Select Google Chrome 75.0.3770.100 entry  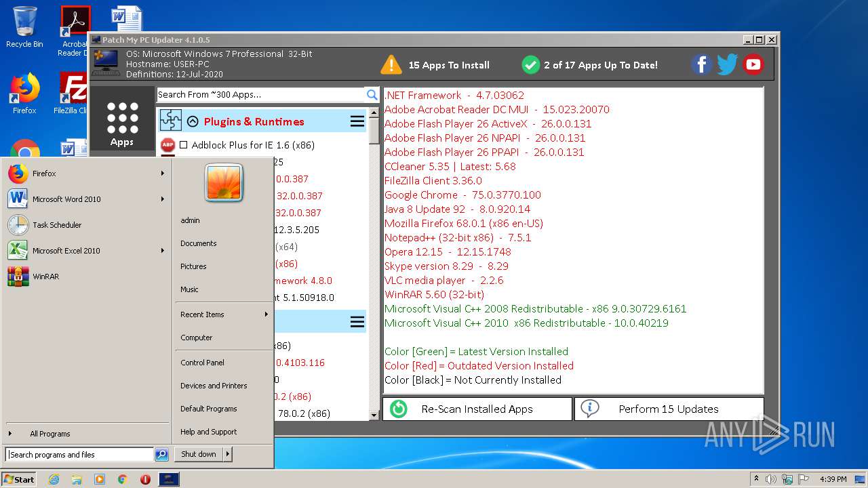coord(462,195)
